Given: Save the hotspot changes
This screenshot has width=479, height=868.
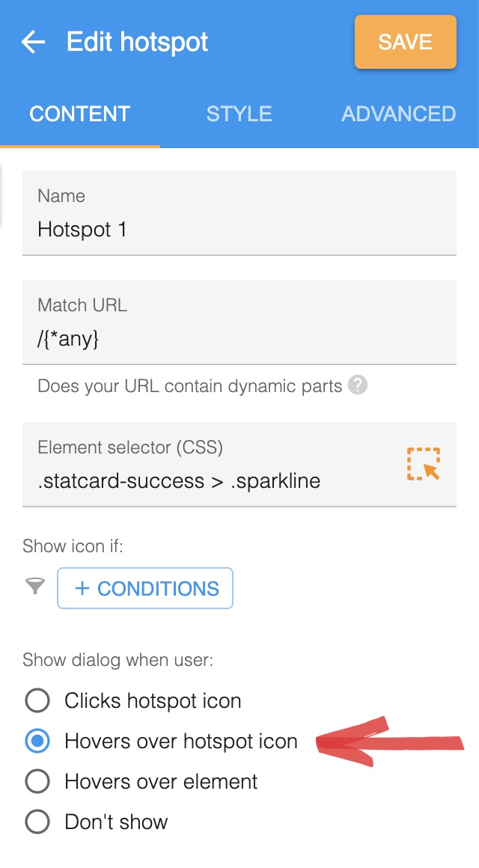Looking at the screenshot, I should (406, 42).
